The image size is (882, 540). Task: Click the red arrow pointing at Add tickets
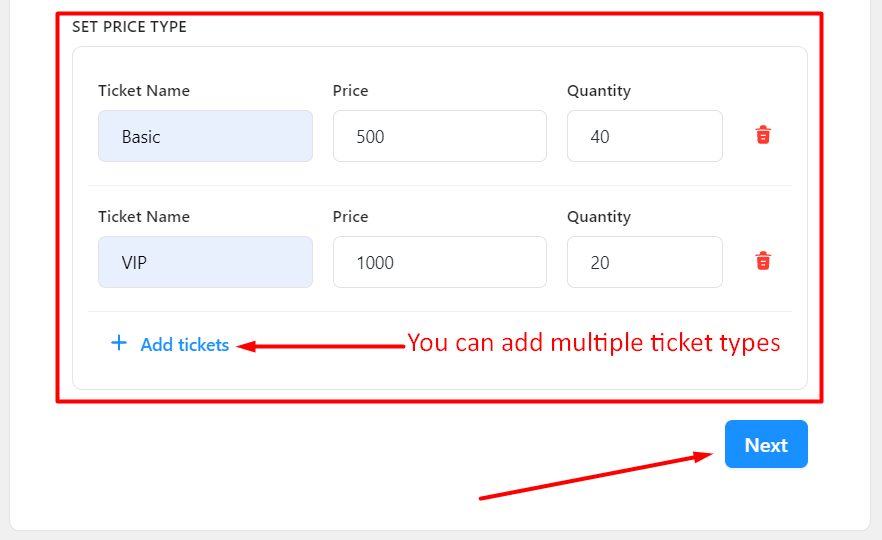coord(321,346)
